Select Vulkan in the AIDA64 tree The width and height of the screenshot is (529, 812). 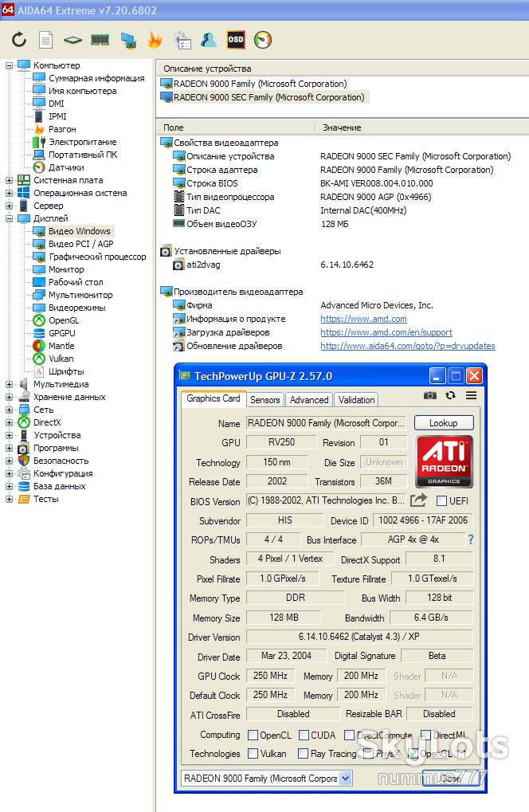tap(61, 359)
